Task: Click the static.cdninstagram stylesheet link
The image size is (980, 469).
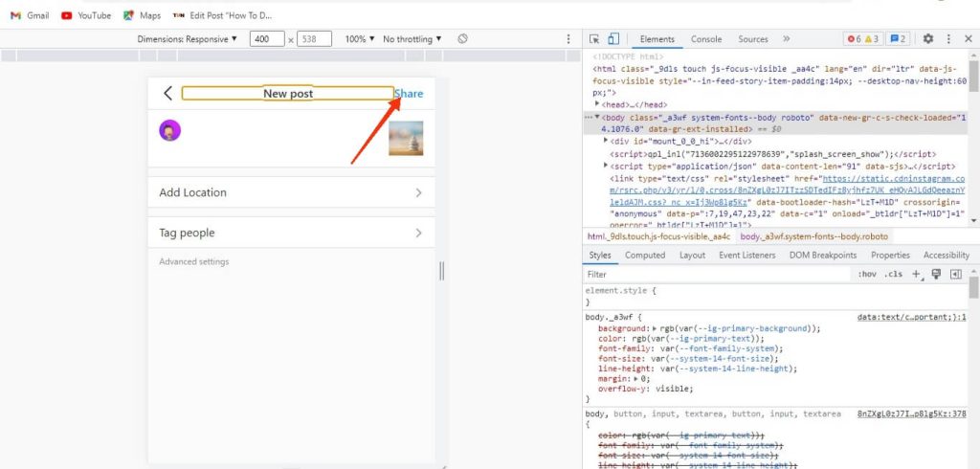Action: coord(790,190)
